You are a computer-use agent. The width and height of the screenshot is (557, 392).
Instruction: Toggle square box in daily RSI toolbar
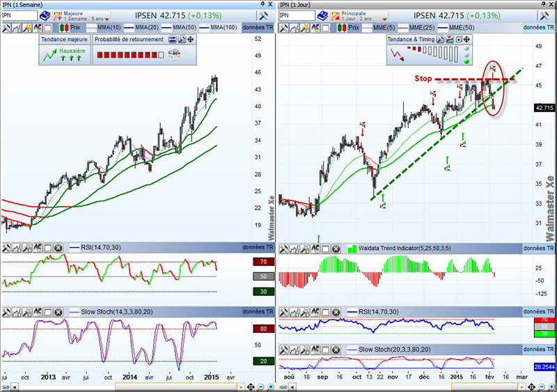point(325,312)
